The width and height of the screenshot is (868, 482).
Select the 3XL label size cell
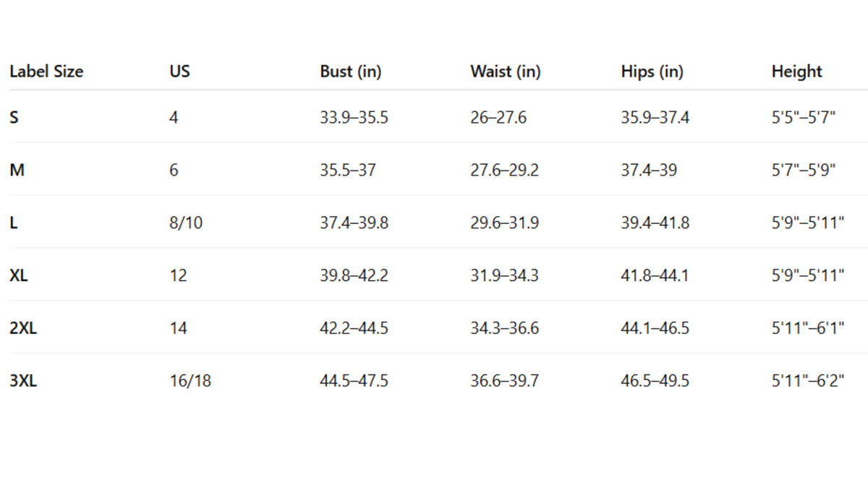[x=23, y=381]
